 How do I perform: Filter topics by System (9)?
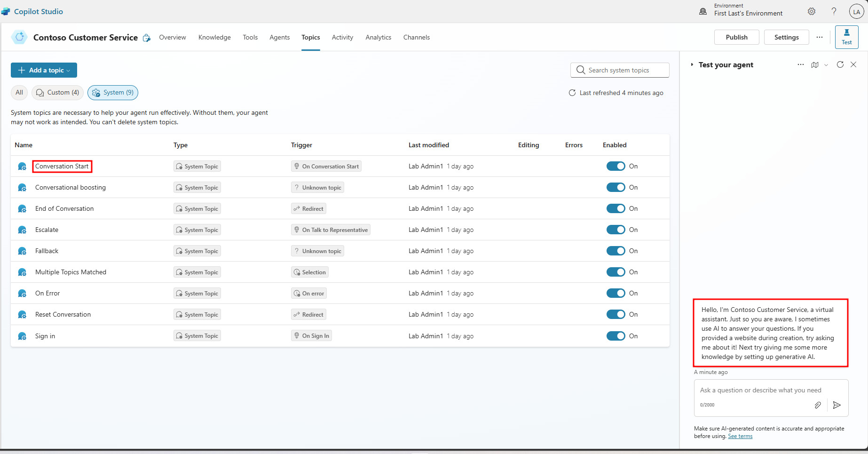pos(113,93)
